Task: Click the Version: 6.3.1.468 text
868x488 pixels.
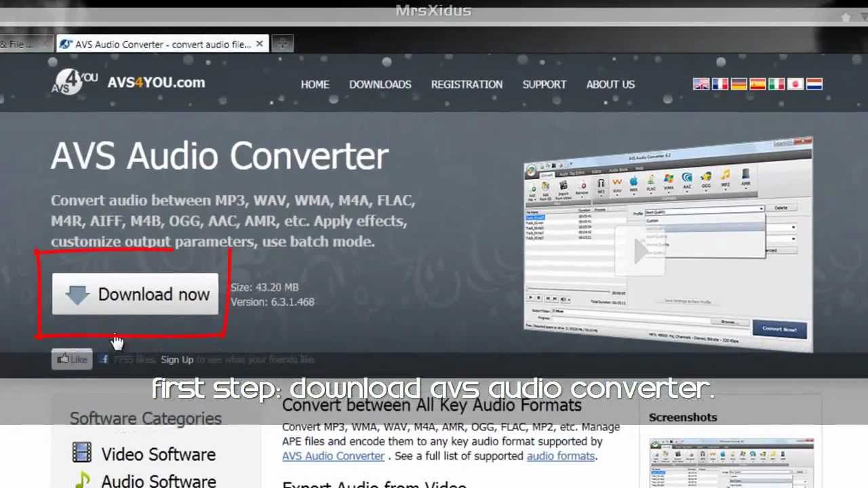Action: click(273, 302)
